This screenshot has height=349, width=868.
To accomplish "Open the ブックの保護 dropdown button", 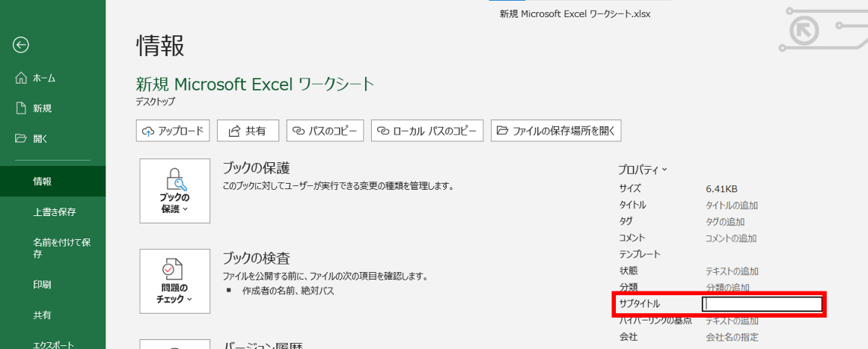I will 175,191.
